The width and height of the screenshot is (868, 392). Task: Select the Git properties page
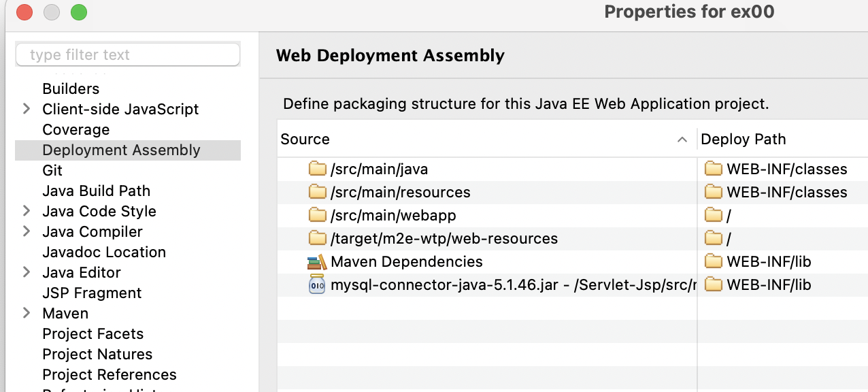tap(52, 170)
